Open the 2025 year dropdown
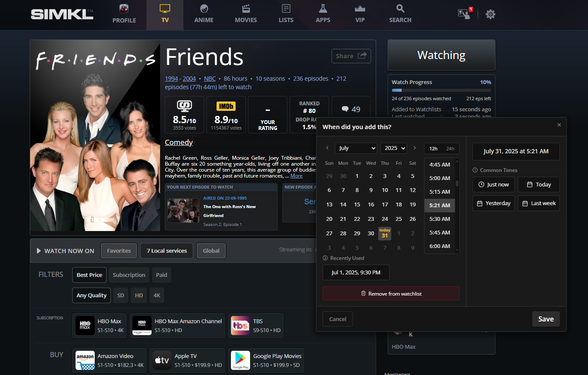588x375 pixels. 393,148
